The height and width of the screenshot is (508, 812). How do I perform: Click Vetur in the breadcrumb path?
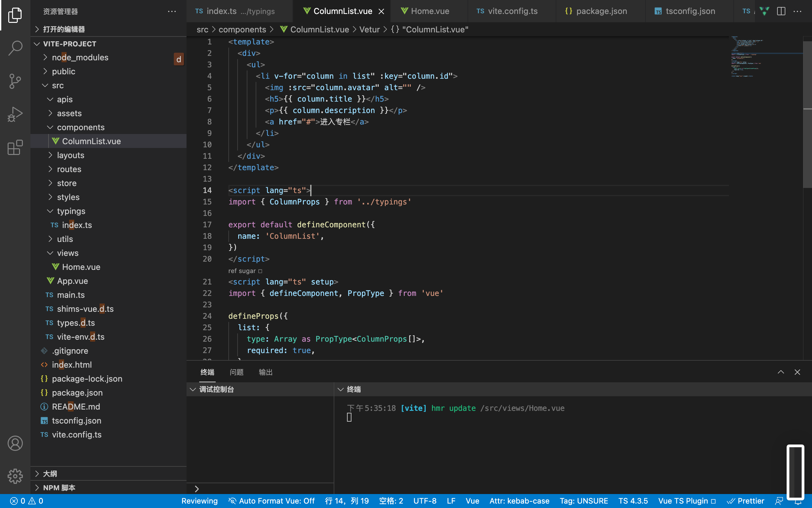(x=370, y=30)
